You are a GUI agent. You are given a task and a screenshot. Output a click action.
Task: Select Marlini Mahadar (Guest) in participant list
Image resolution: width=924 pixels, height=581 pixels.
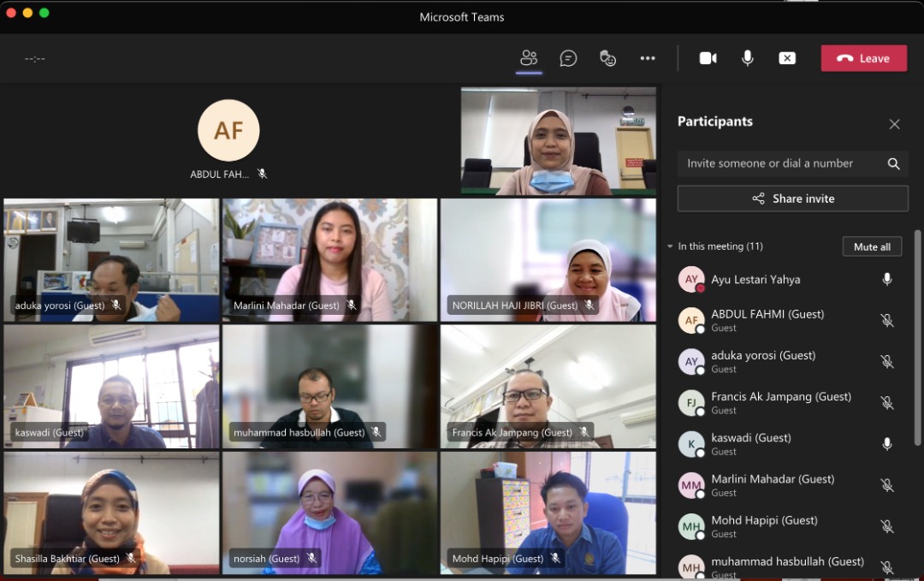[773, 479]
